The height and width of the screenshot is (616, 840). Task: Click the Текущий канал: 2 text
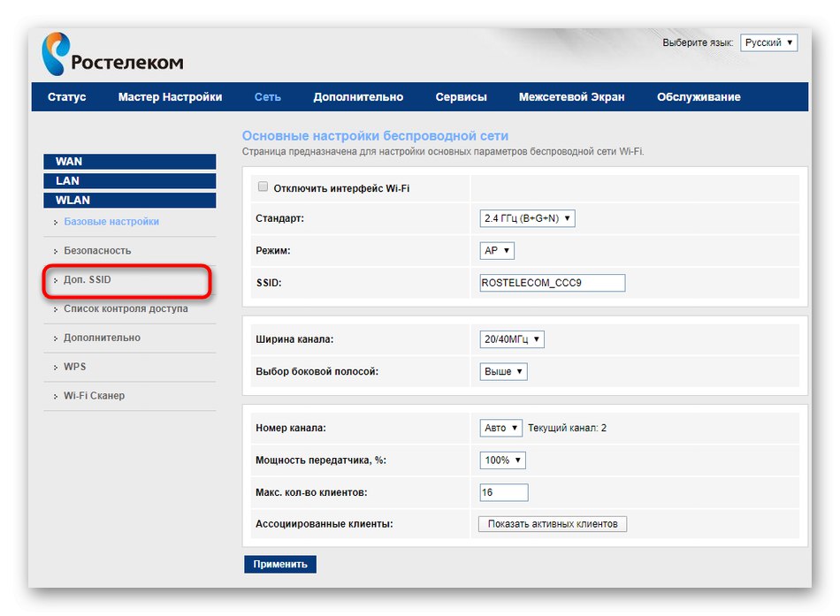[568, 428]
